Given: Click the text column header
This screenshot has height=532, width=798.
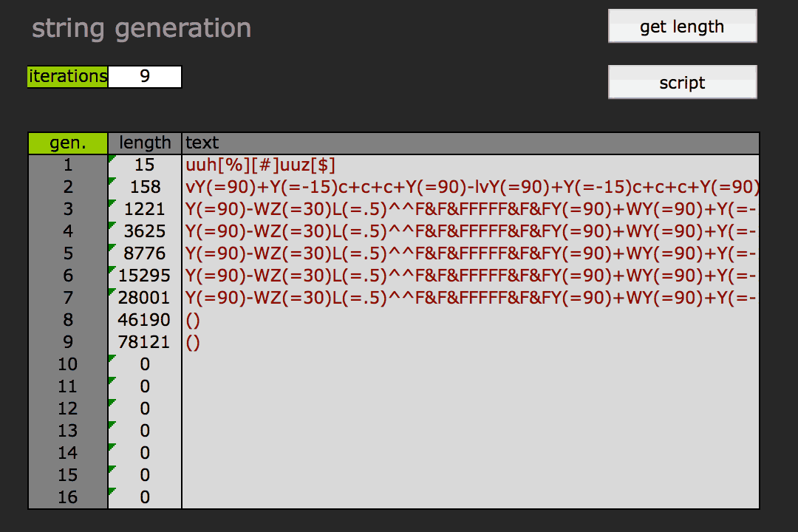Looking at the screenshot, I should pos(470,143).
